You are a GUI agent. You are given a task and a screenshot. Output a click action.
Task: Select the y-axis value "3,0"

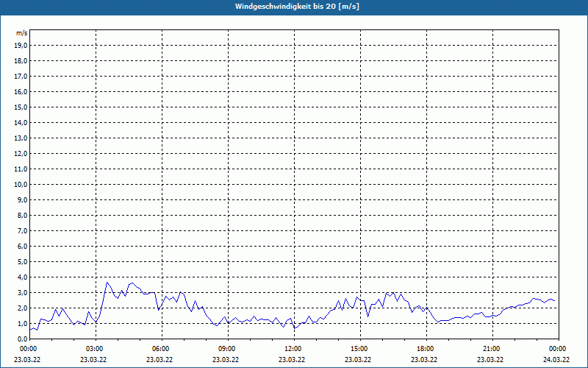23,292
